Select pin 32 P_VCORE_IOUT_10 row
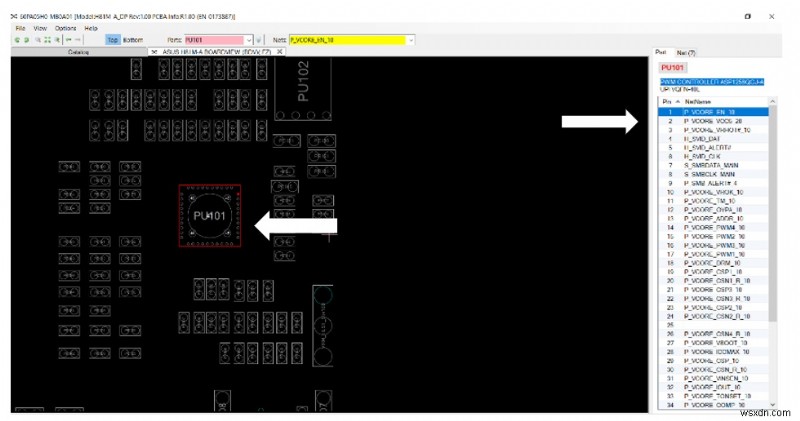 713,387
